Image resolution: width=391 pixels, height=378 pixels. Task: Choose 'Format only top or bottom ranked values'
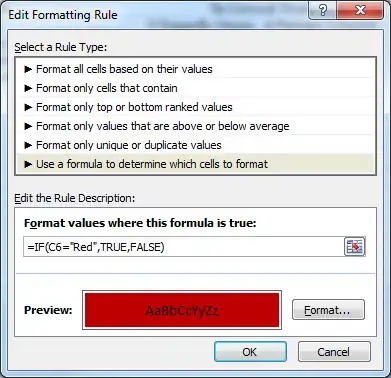[195, 107]
